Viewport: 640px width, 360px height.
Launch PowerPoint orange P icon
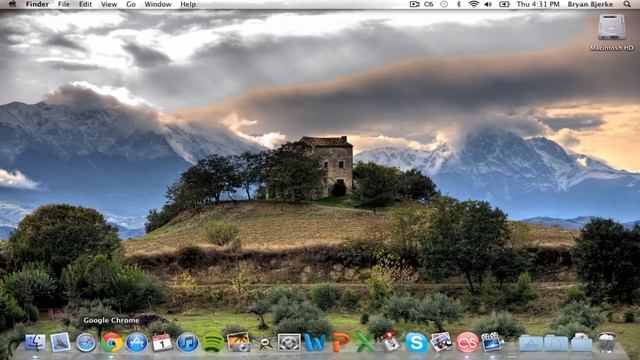340,342
